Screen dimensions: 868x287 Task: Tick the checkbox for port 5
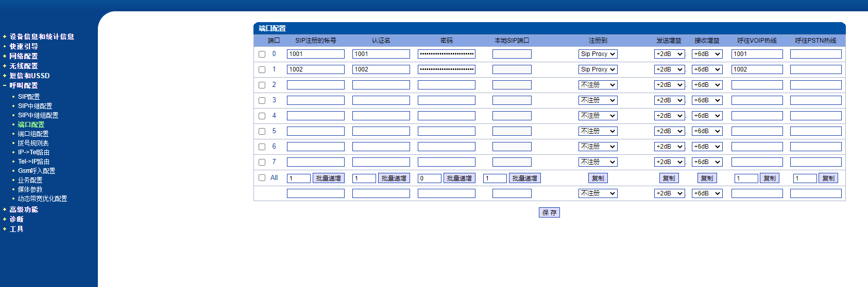[262, 131]
